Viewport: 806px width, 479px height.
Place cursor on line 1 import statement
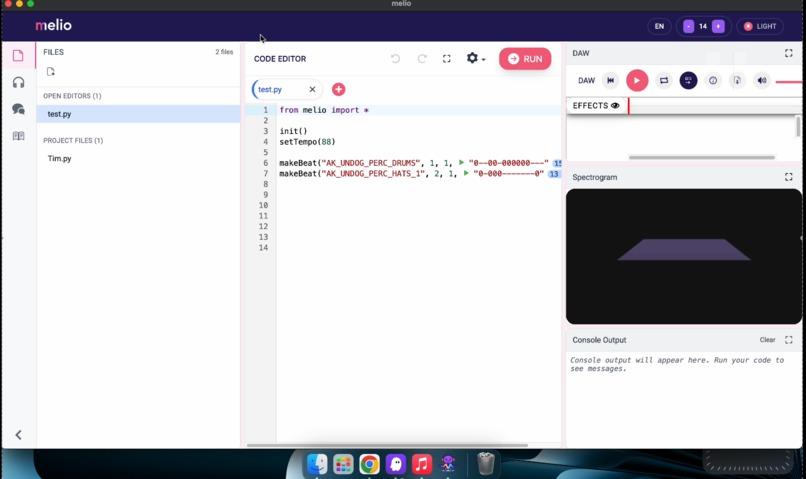[x=324, y=110]
